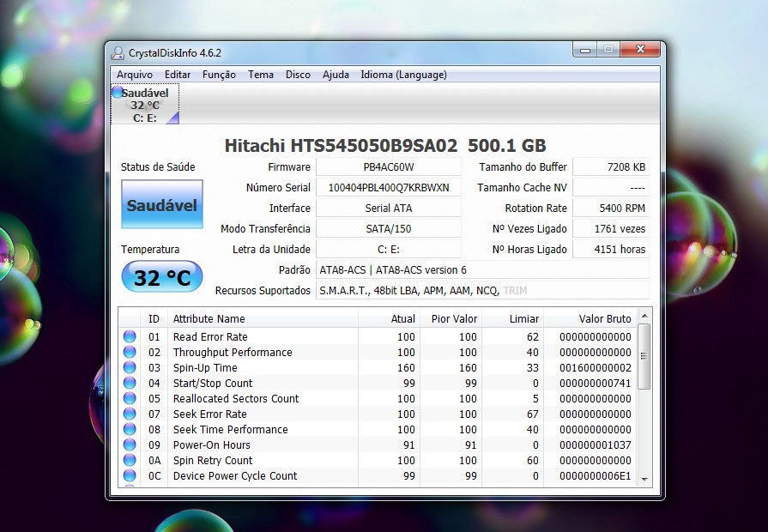The image size is (768, 532).
Task: Click the Limiar column header
Action: tap(512, 318)
